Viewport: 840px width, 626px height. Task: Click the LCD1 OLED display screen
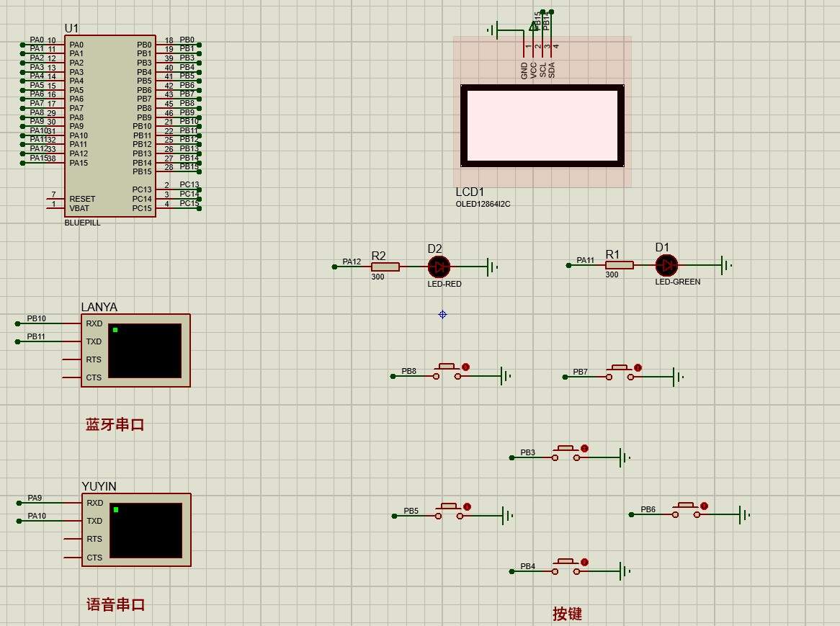(x=542, y=126)
